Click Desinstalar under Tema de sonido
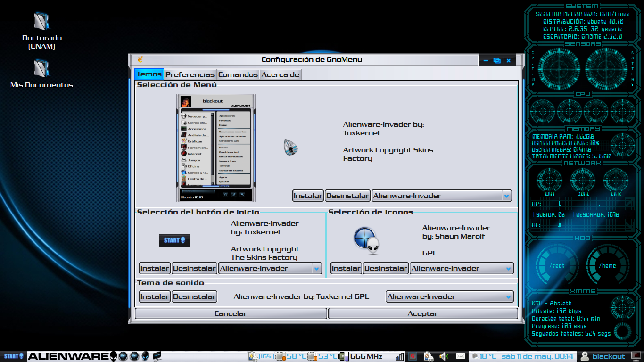Image resolution: width=644 pixels, height=362 pixels. tap(194, 296)
